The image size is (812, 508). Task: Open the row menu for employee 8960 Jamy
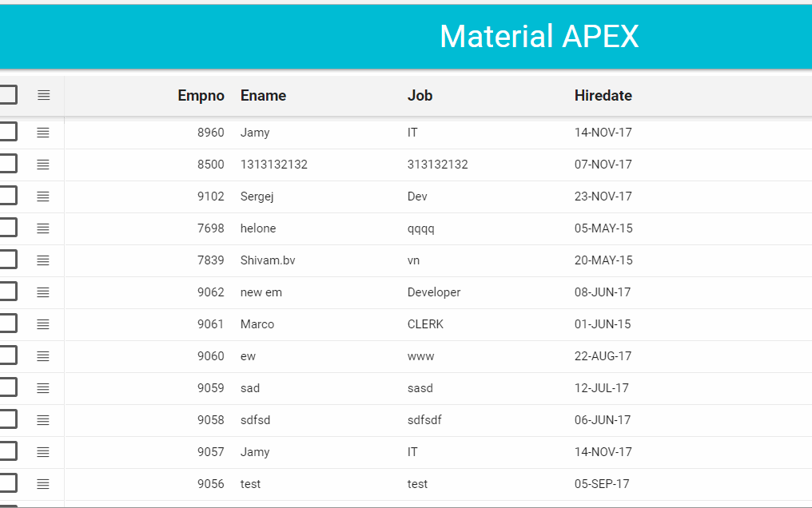tap(43, 132)
